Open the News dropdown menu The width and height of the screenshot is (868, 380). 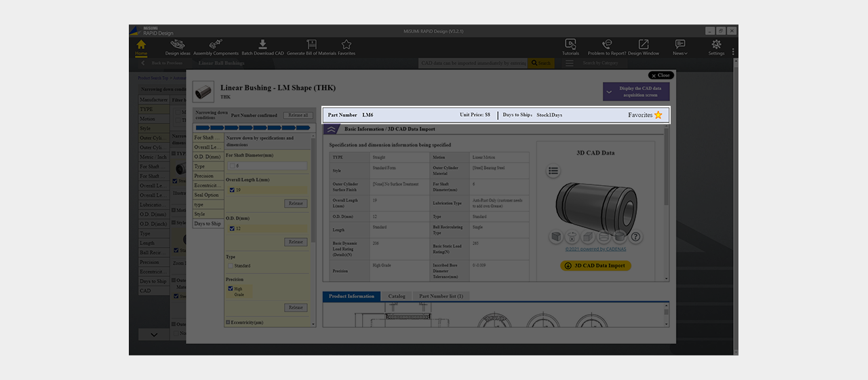680,47
